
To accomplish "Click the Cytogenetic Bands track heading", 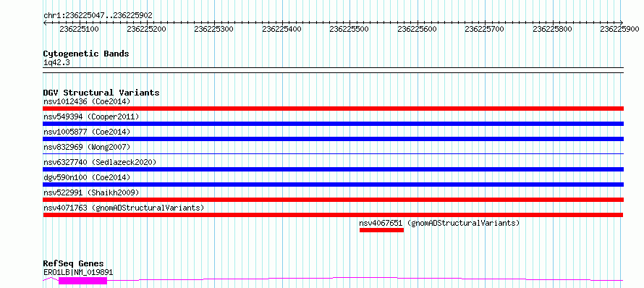I will tap(86, 54).
